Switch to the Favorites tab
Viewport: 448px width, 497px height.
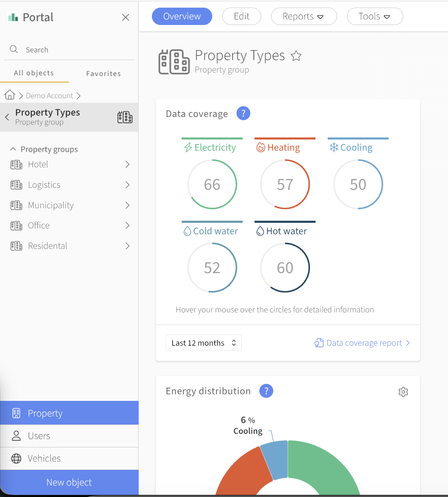click(103, 73)
